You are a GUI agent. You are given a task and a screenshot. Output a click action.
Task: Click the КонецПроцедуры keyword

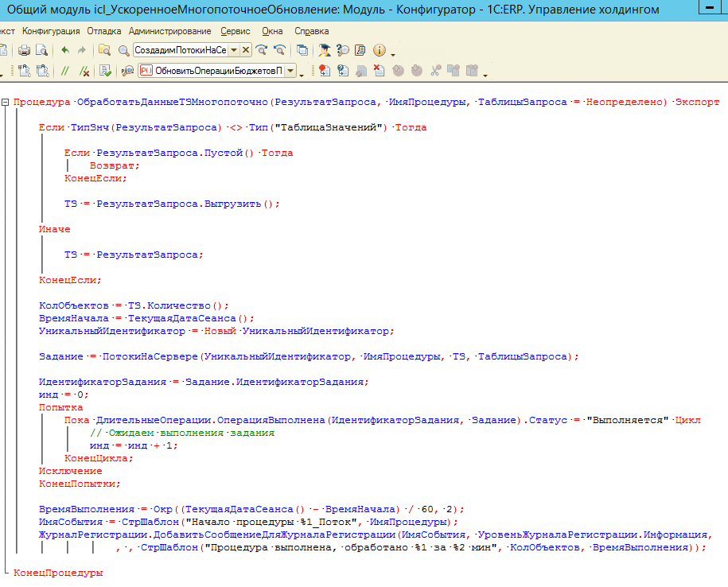point(58,573)
